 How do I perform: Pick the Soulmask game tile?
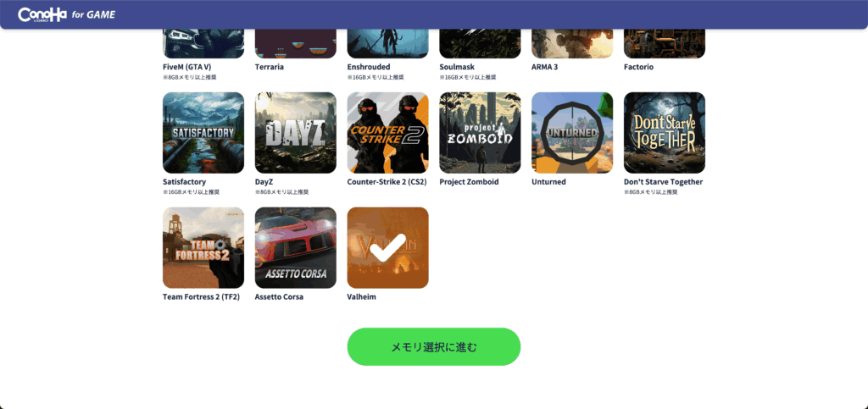pyautogui.click(x=480, y=43)
